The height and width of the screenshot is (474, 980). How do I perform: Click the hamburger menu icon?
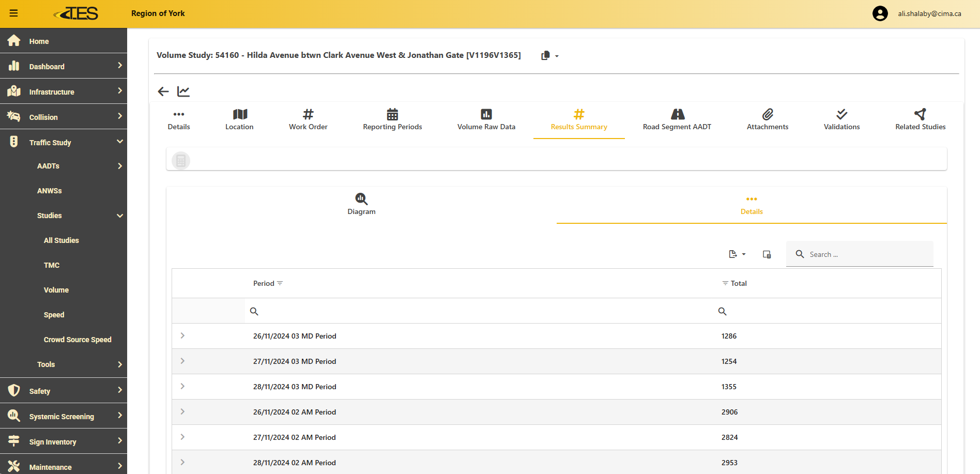click(x=14, y=13)
